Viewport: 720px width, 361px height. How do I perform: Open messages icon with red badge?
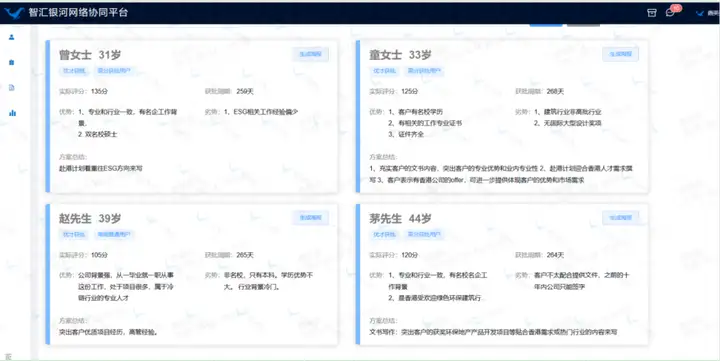[671, 12]
